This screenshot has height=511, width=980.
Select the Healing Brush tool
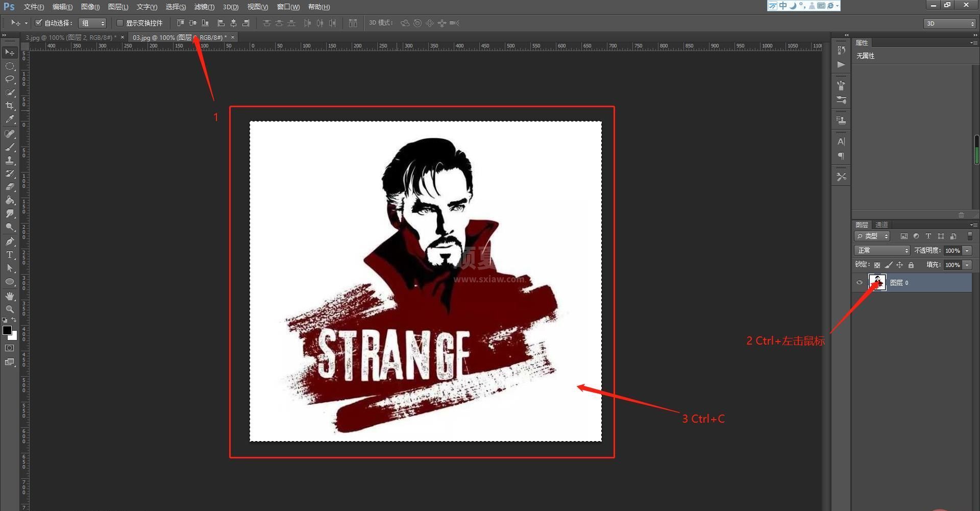point(10,134)
